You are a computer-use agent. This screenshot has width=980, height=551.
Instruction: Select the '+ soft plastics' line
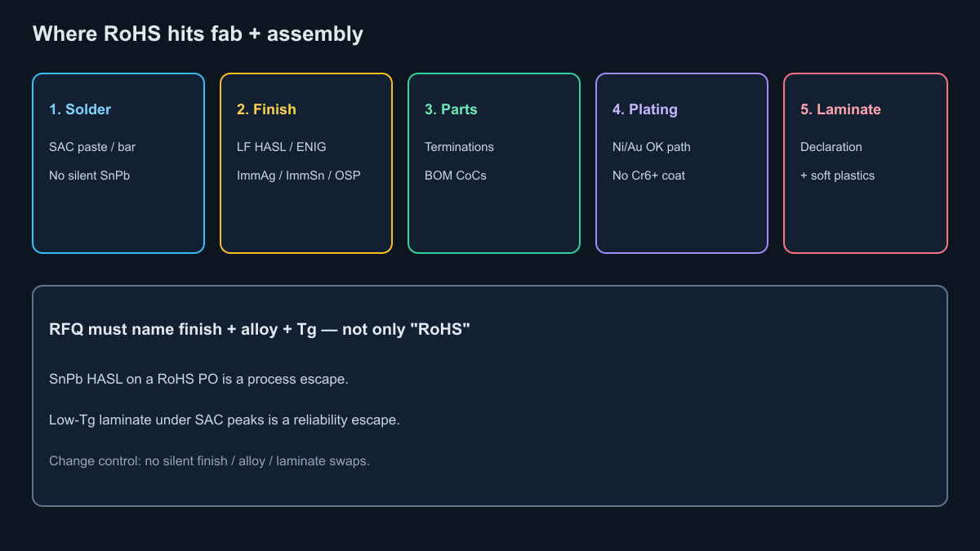(838, 176)
